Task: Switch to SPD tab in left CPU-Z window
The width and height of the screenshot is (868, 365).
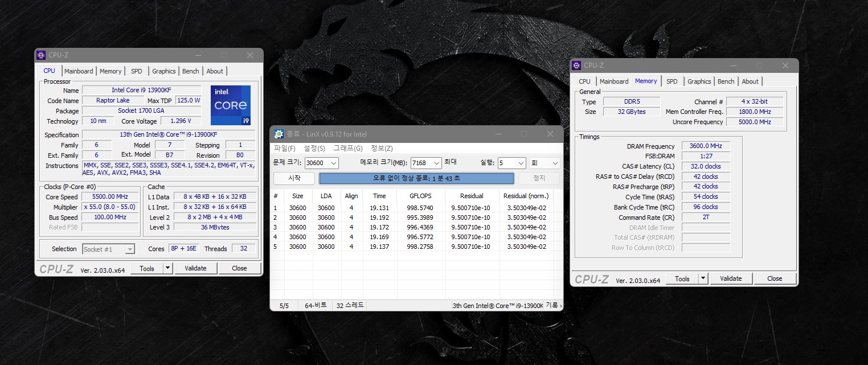Action: pyautogui.click(x=137, y=71)
